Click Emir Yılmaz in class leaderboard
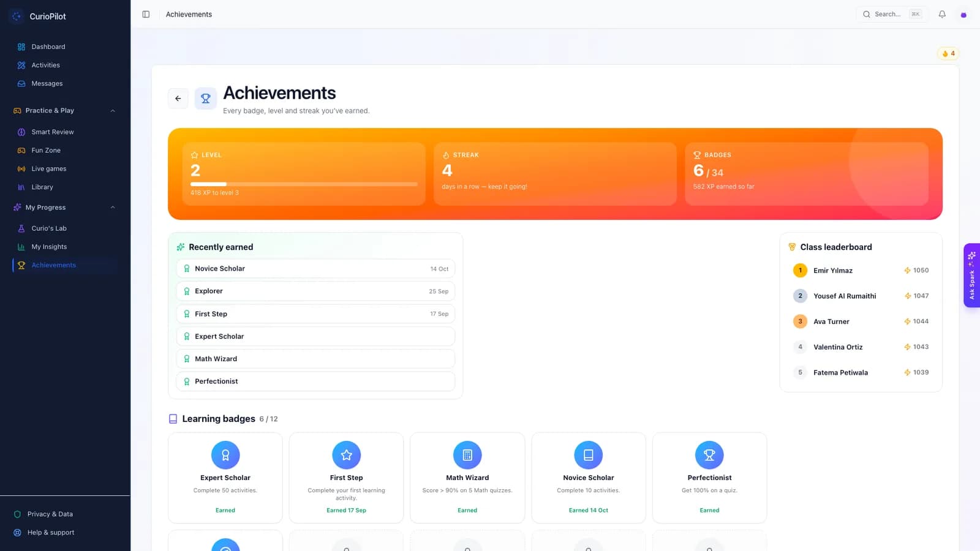This screenshot has width=980, height=551. pos(861,271)
